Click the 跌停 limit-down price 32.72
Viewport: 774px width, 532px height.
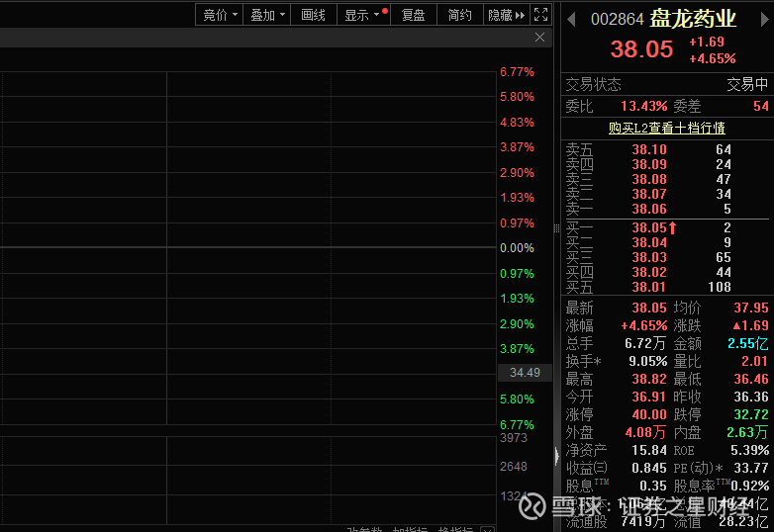pyautogui.click(x=751, y=414)
